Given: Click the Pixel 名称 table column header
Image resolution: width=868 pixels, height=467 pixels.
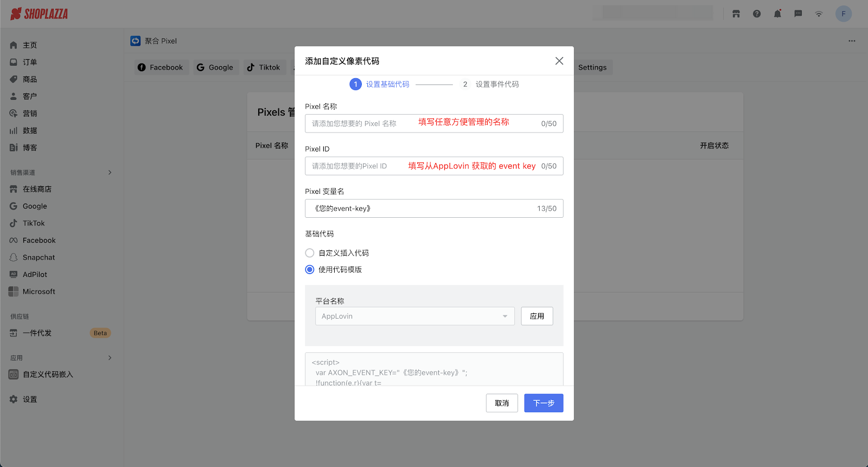Looking at the screenshot, I should click(272, 146).
